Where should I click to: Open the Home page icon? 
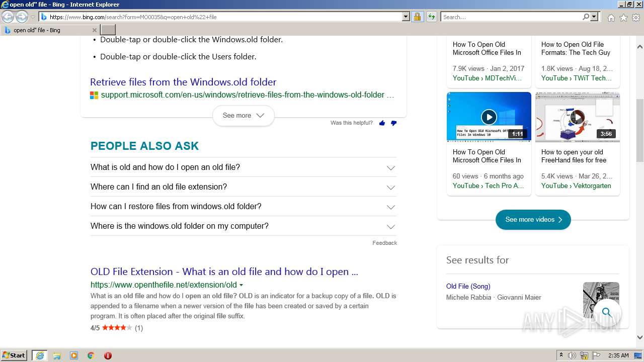(611, 18)
